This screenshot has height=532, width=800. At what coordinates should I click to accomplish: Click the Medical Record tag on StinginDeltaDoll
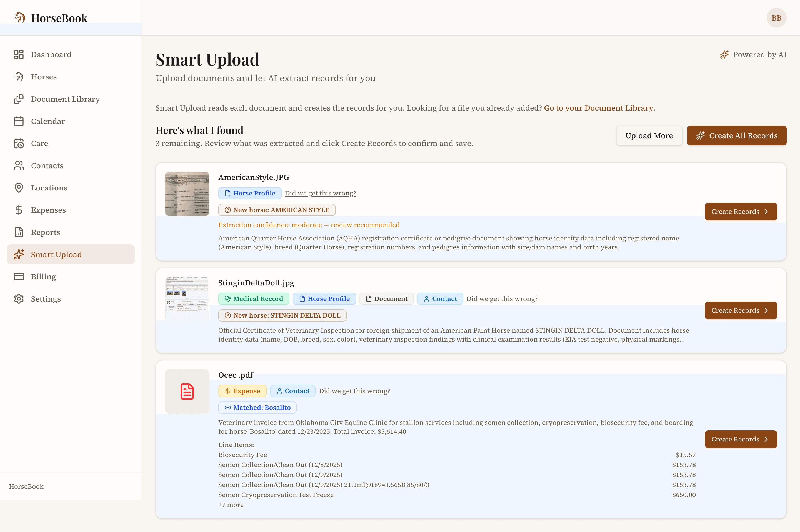[254, 299]
